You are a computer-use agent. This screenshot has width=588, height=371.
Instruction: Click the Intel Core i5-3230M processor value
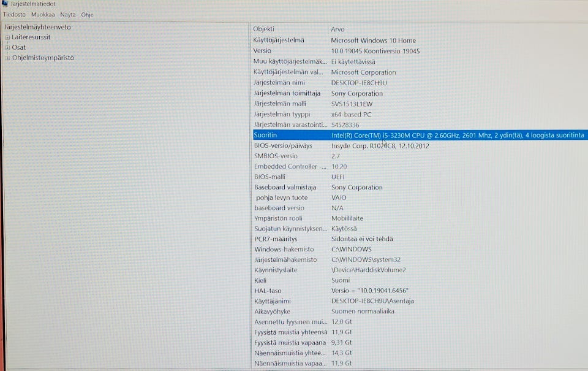tap(458, 135)
